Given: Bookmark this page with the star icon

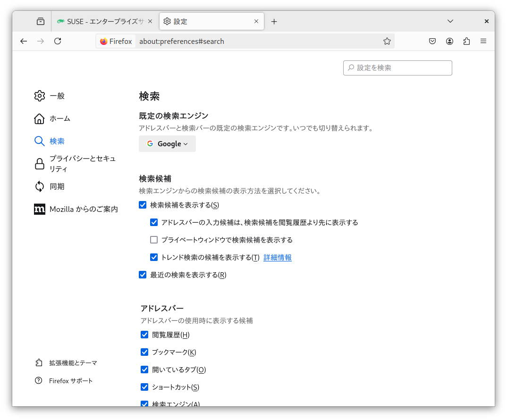Looking at the screenshot, I should point(387,41).
